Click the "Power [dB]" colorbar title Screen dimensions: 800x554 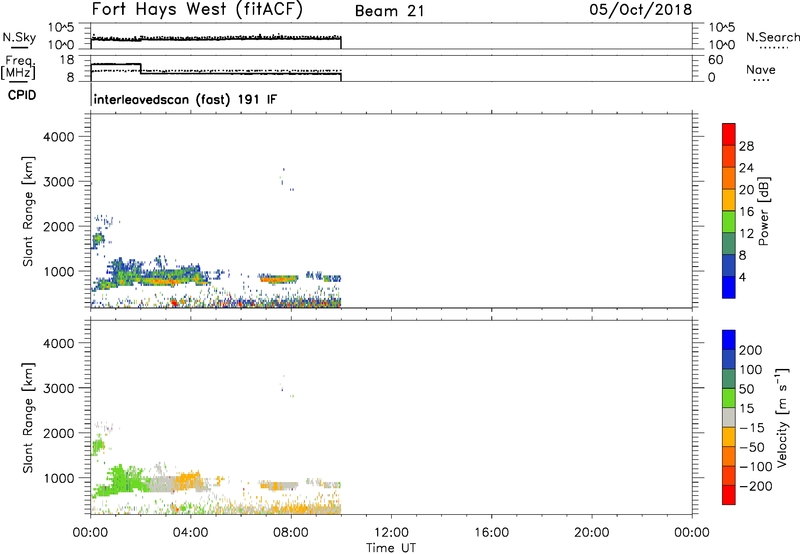click(763, 211)
